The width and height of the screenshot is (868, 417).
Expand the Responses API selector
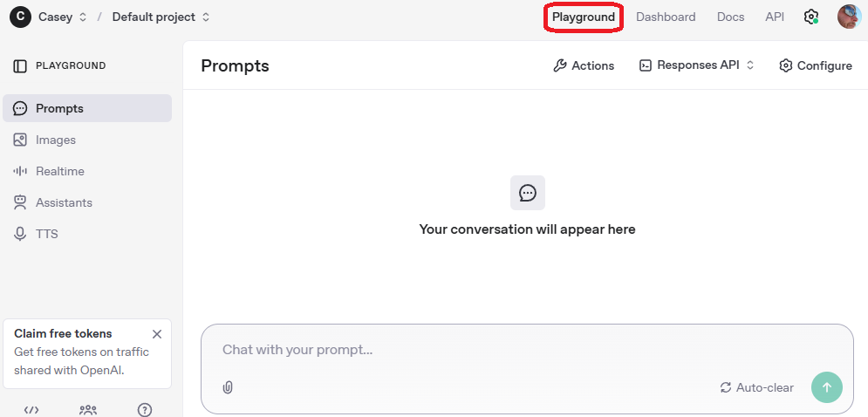(x=697, y=65)
